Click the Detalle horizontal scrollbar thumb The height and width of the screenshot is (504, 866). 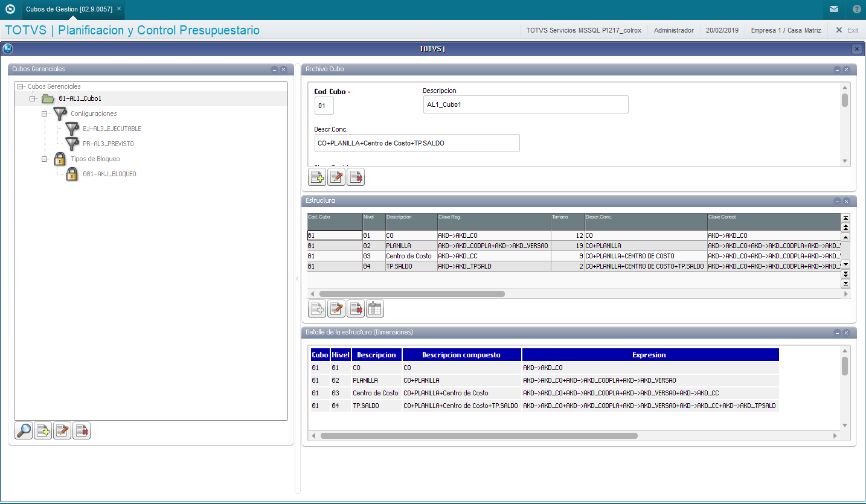[479, 435]
